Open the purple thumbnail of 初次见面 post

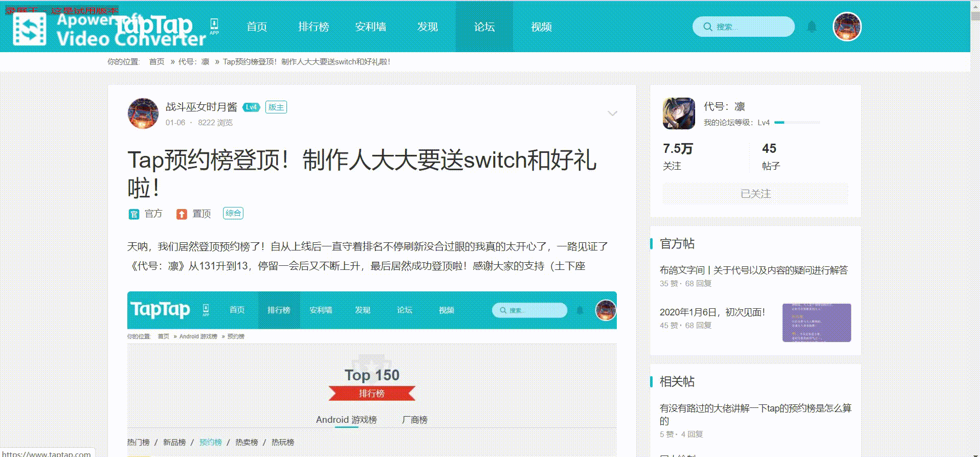[817, 323]
